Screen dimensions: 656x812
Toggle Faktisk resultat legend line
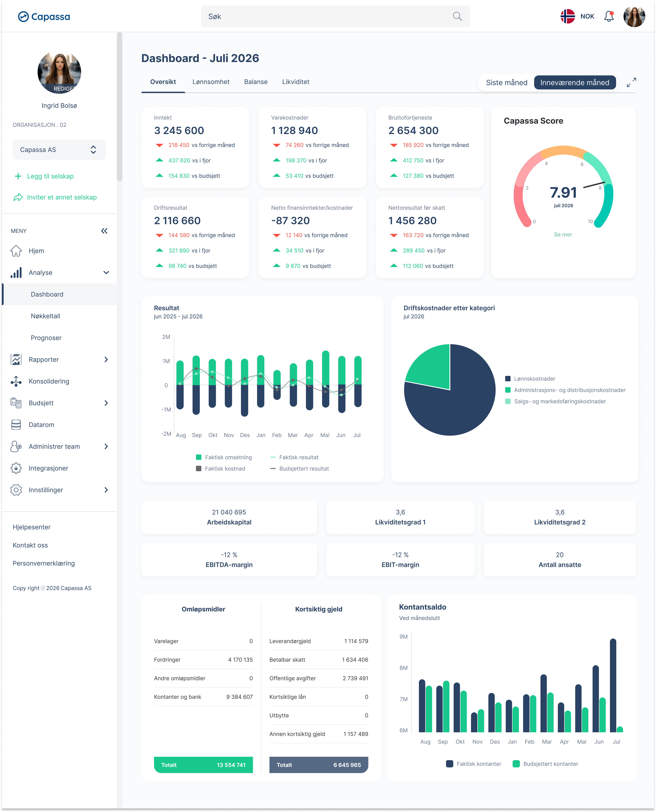tap(294, 457)
